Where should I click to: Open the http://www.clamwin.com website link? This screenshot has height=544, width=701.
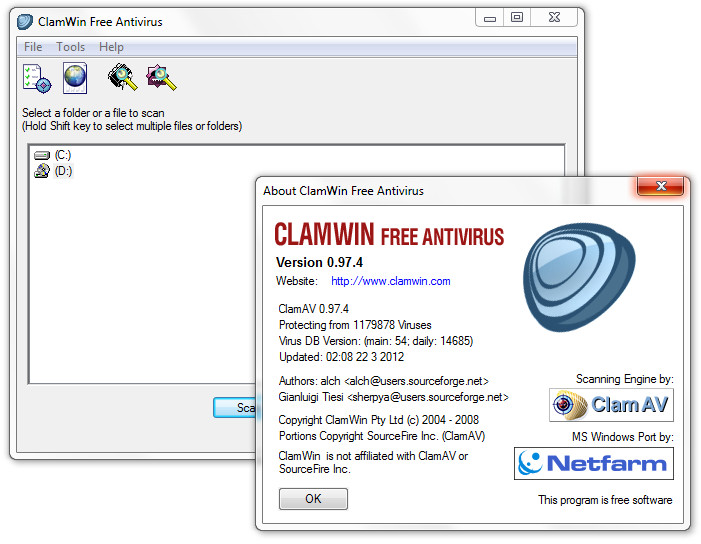[391, 281]
